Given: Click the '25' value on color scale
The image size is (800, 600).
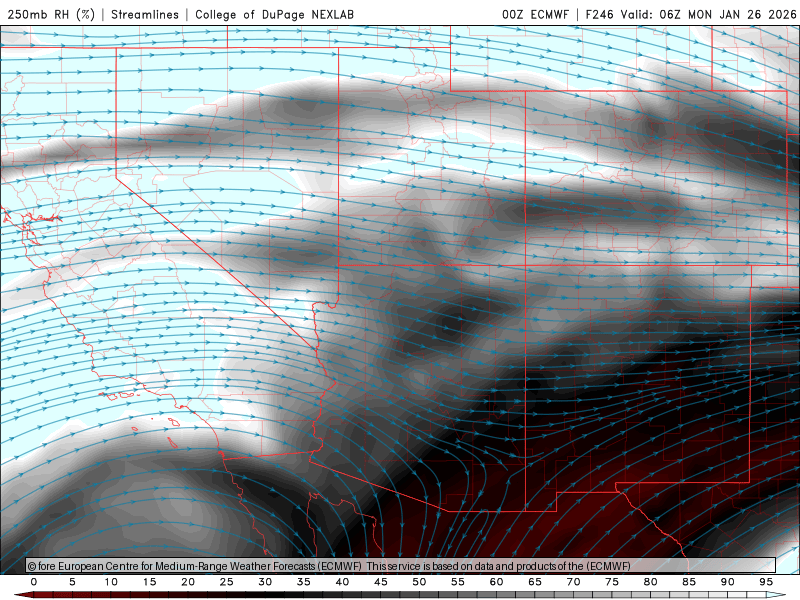Looking at the screenshot, I should [227, 582].
